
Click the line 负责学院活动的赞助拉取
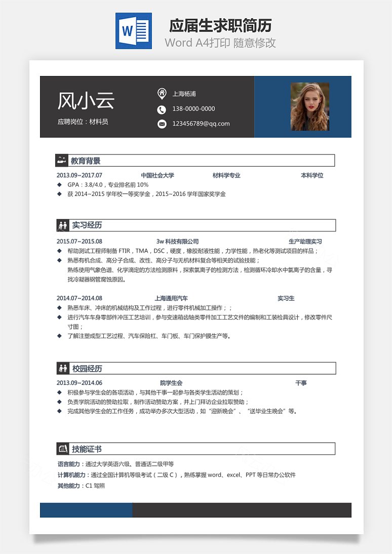click(x=158, y=402)
